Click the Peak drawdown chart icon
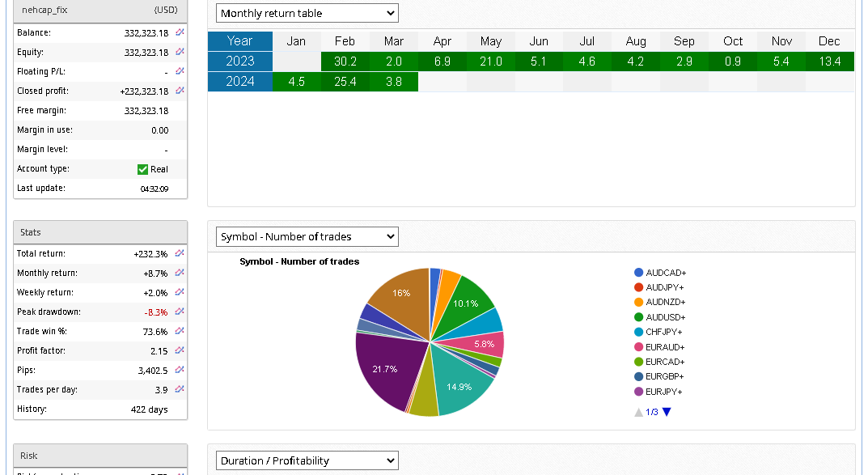This screenshot has height=475, width=868. 180,312
